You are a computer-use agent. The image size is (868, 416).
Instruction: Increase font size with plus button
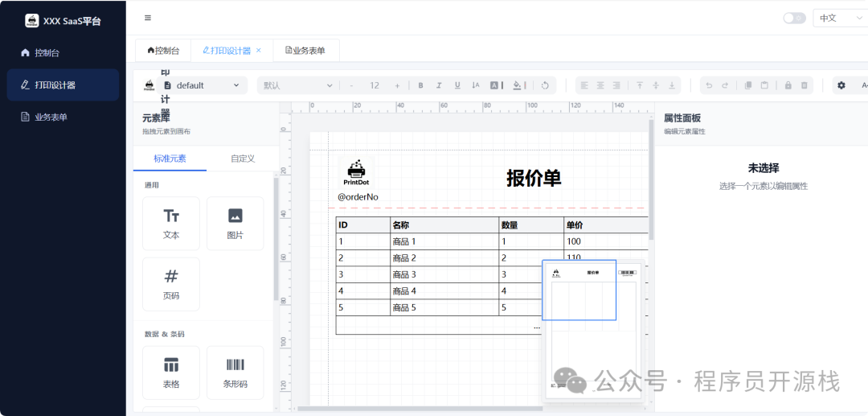pos(397,85)
